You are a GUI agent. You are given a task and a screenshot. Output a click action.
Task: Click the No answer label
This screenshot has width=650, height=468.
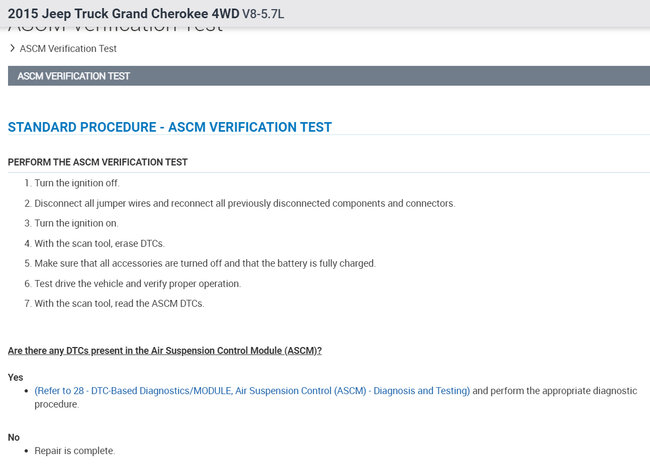(x=14, y=437)
